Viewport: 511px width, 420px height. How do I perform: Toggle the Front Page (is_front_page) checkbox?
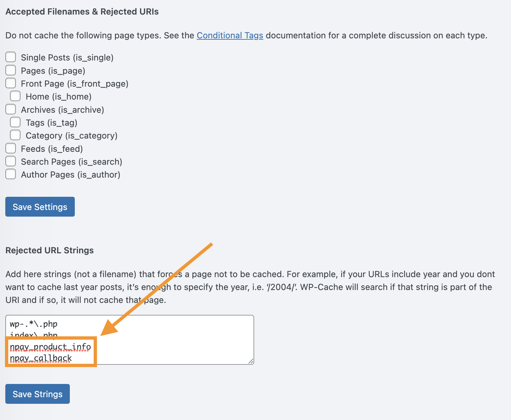click(x=11, y=83)
